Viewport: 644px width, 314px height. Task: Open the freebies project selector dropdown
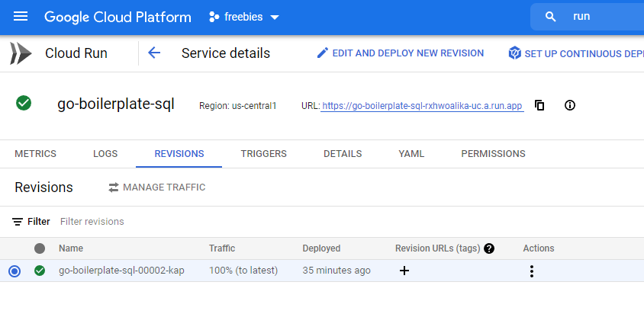click(x=244, y=17)
